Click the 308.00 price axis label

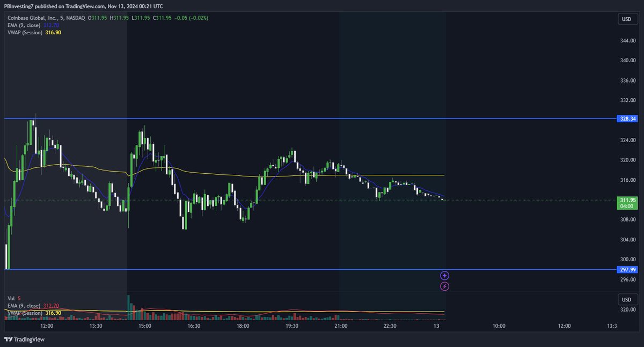627,219
